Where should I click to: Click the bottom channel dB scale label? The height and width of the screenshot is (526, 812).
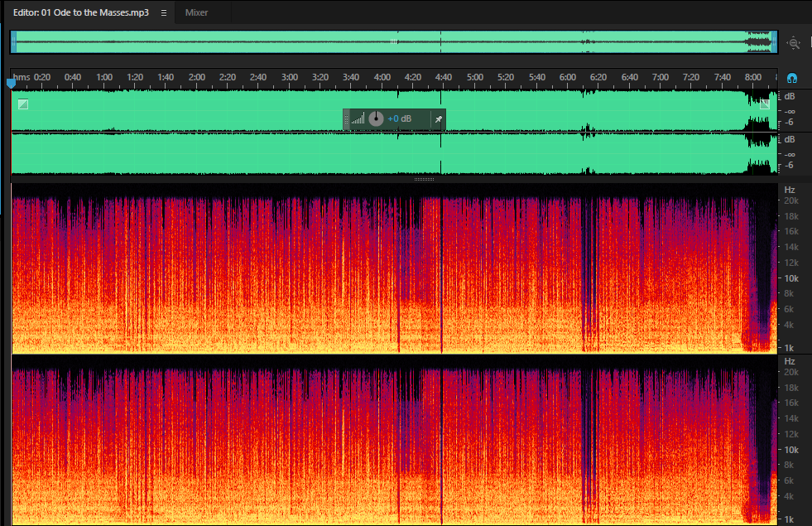[x=790, y=139]
